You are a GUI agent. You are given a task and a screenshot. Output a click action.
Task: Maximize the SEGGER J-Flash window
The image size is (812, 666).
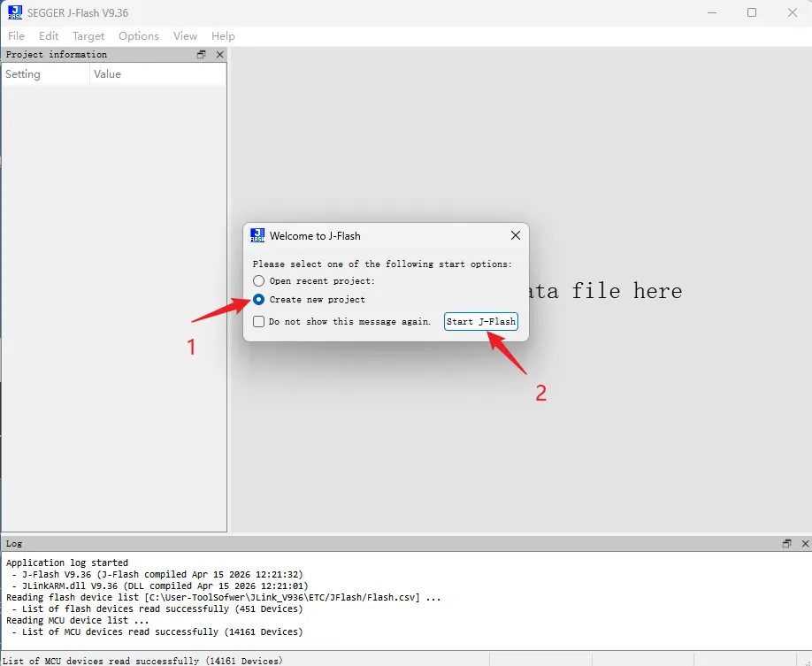[x=752, y=12]
